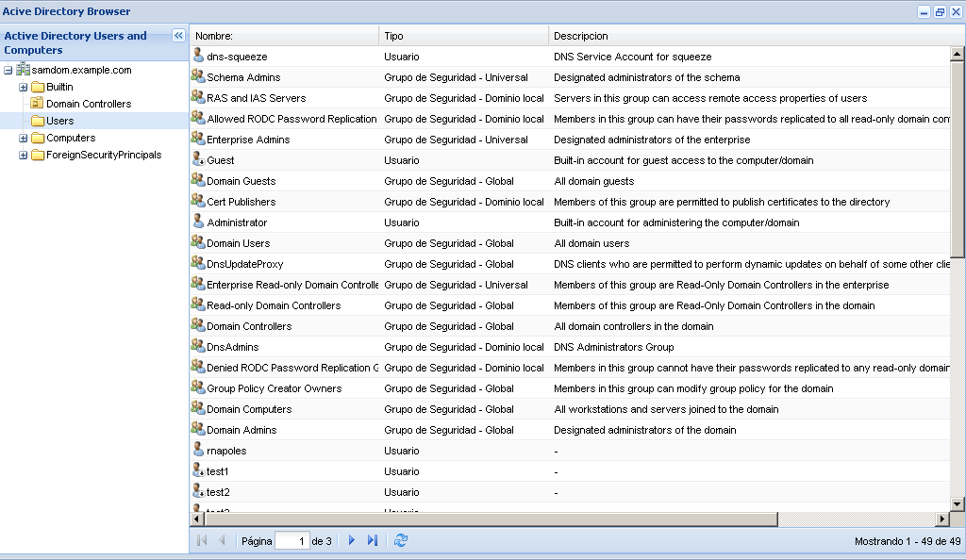Click the Administrator user icon
This screenshot has width=966, height=560.
coord(198,222)
